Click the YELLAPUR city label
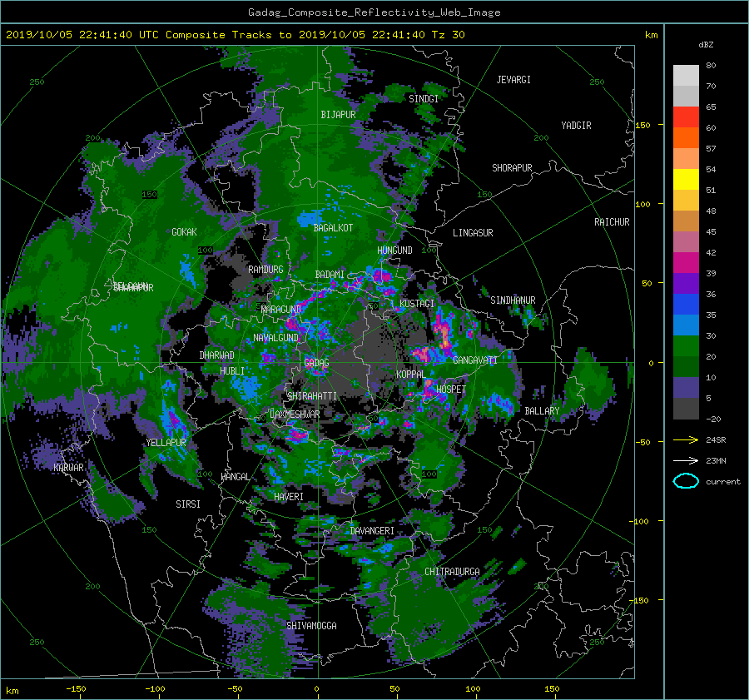Screen dimensions: 749x700 click(166, 443)
